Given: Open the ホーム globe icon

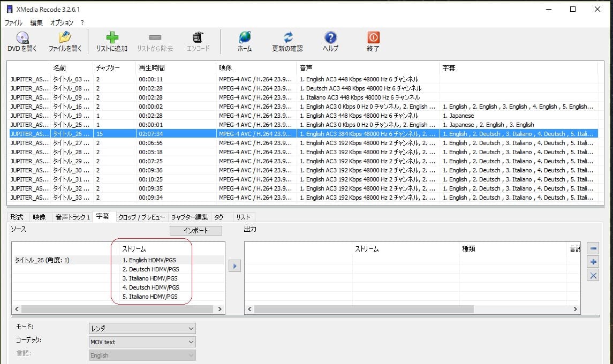Looking at the screenshot, I should tap(245, 38).
